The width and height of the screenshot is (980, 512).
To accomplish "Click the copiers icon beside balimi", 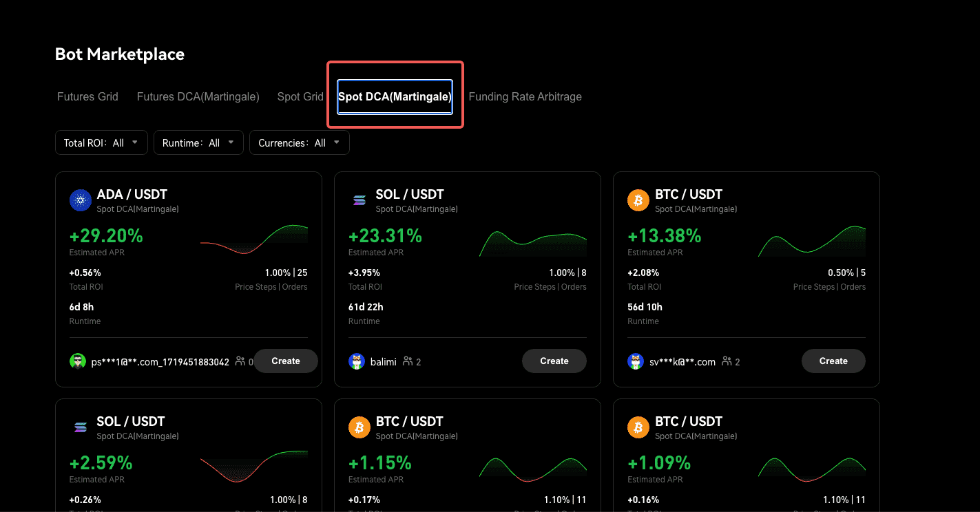I will 408,361.
